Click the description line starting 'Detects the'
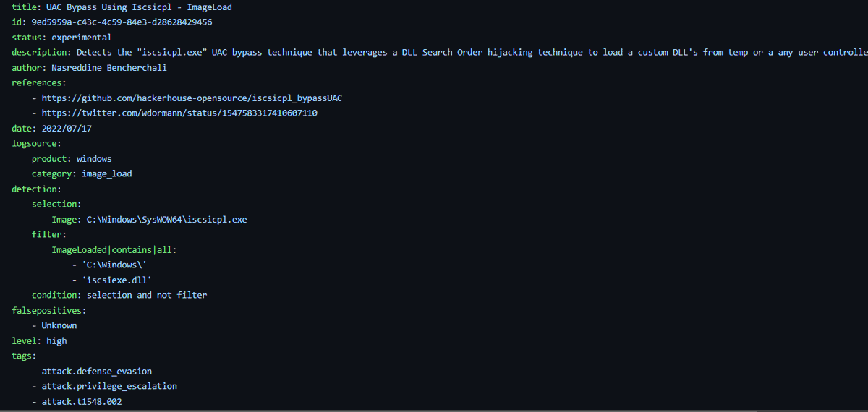 pyautogui.click(x=440, y=52)
